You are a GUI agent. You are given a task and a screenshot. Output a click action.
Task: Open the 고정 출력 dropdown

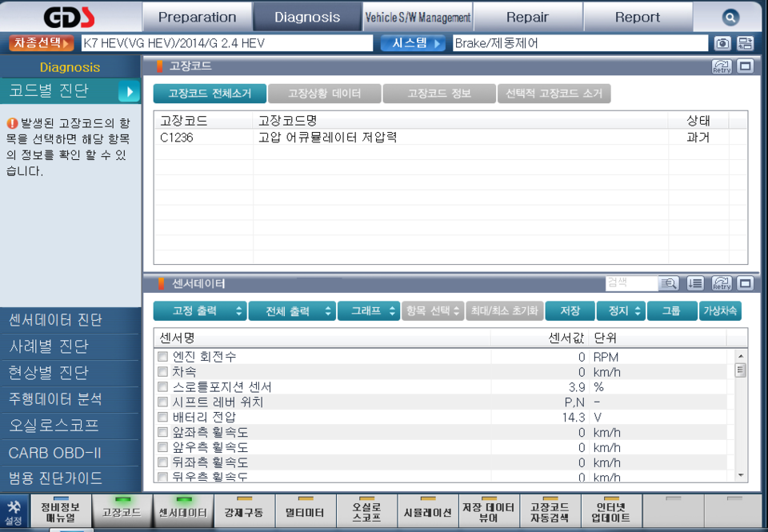click(x=200, y=311)
